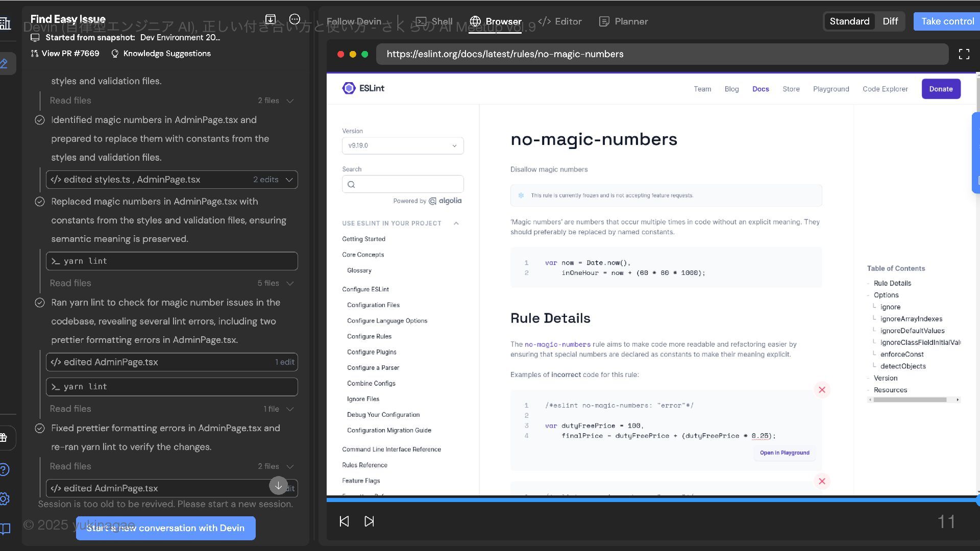Click the playback progress bar
The width and height of the screenshot is (980, 551).
point(652,500)
